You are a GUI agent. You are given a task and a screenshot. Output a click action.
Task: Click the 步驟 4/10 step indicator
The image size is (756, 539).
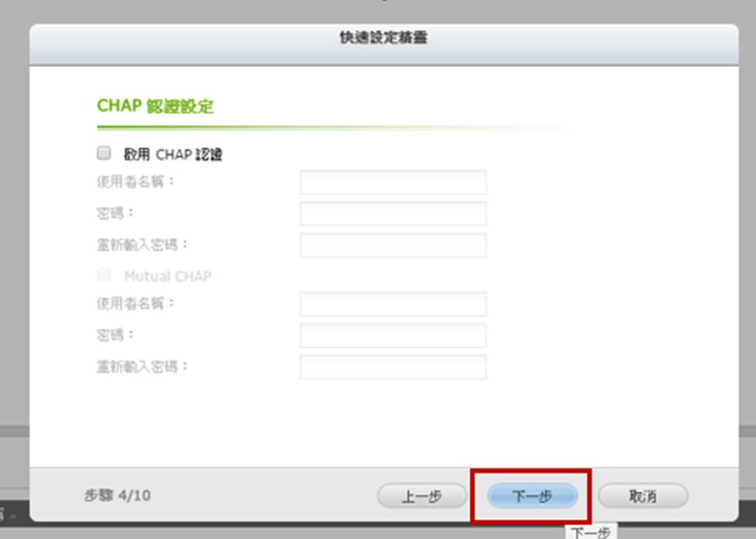click(117, 495)
